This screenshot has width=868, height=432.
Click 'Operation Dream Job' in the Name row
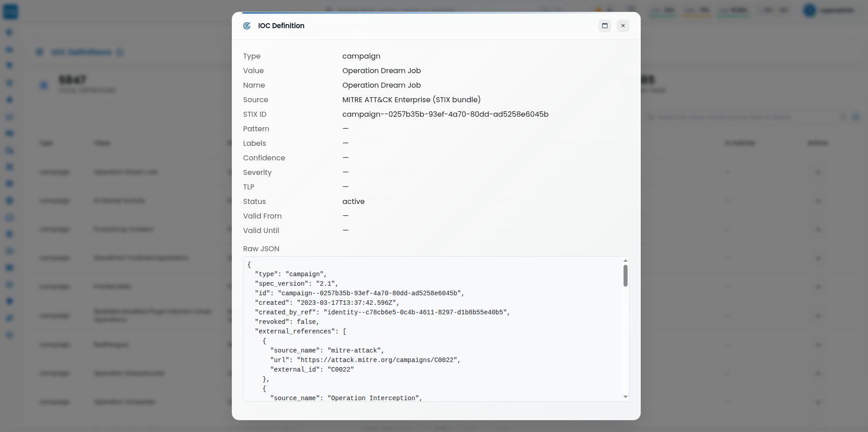pos(382,85)
